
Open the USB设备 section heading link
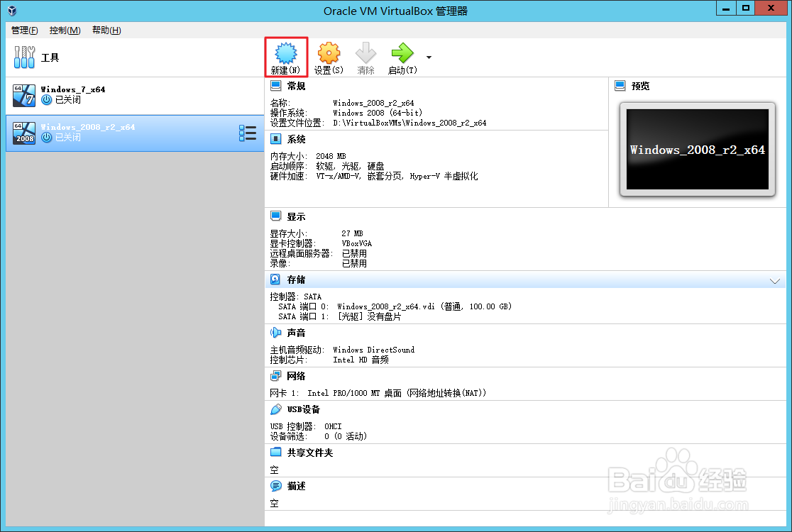(x=304, y=409)
